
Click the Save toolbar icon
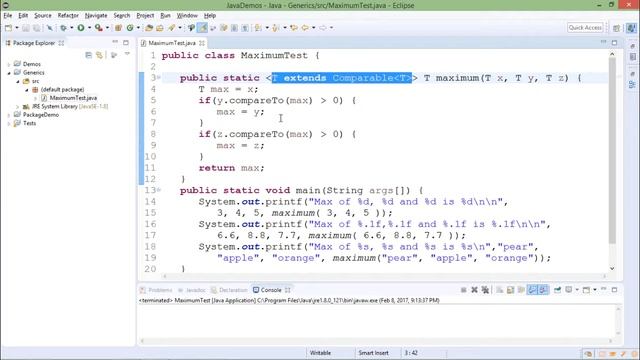click(26, 28)
